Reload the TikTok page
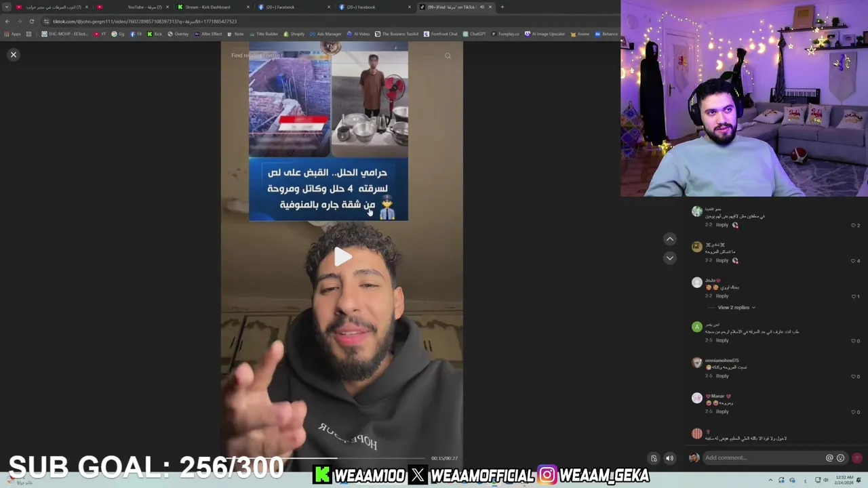Screen dimensions: 868x488 (x=31, y=21)
